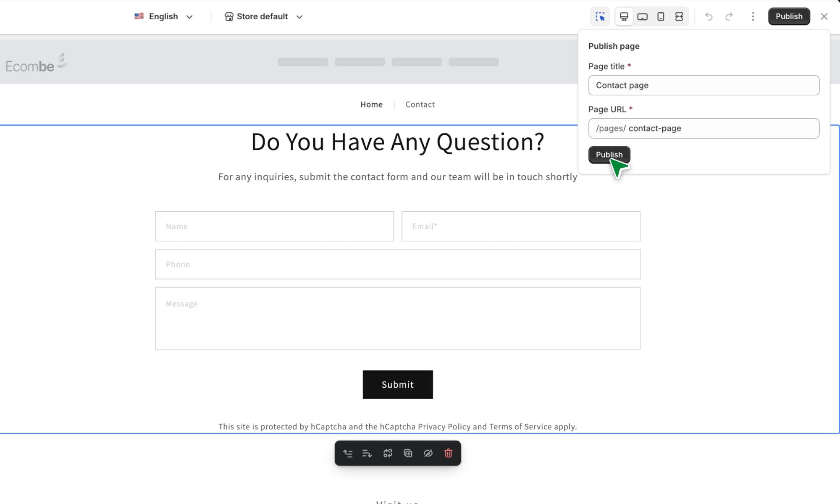This screenshot has width=840, height=504.
Task: Click the Page title input field
Action: 703,85
